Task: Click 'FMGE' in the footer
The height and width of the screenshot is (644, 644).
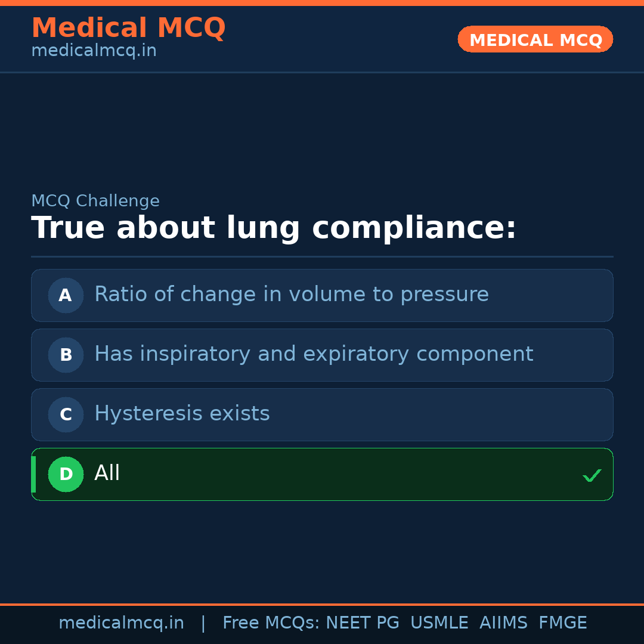Action: point(562,623)
